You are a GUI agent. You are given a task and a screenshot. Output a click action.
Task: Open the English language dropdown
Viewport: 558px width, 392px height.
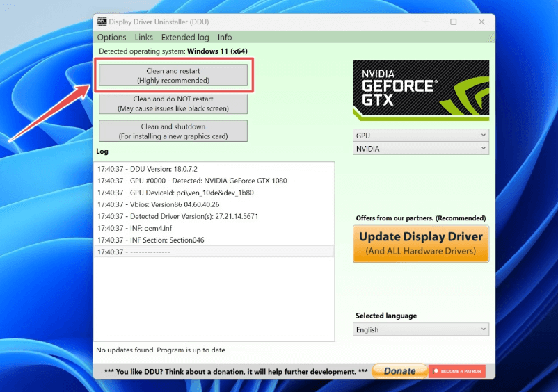tap(420, 329)
